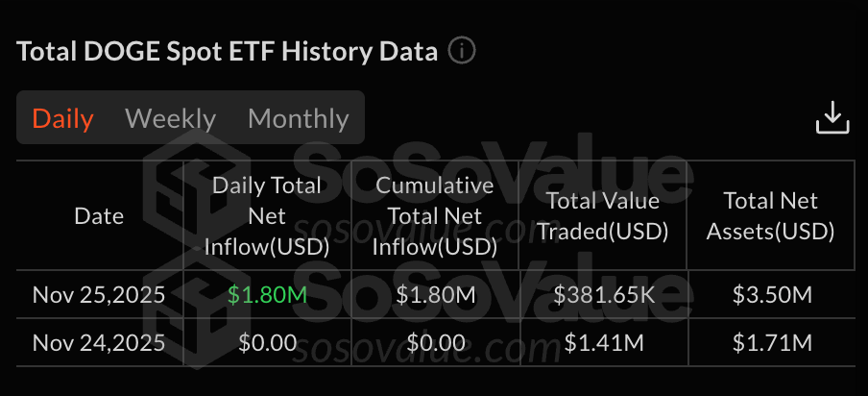Open the Monthly tab
This screenshot has width=868, height=396.
[x=298, y=118]
